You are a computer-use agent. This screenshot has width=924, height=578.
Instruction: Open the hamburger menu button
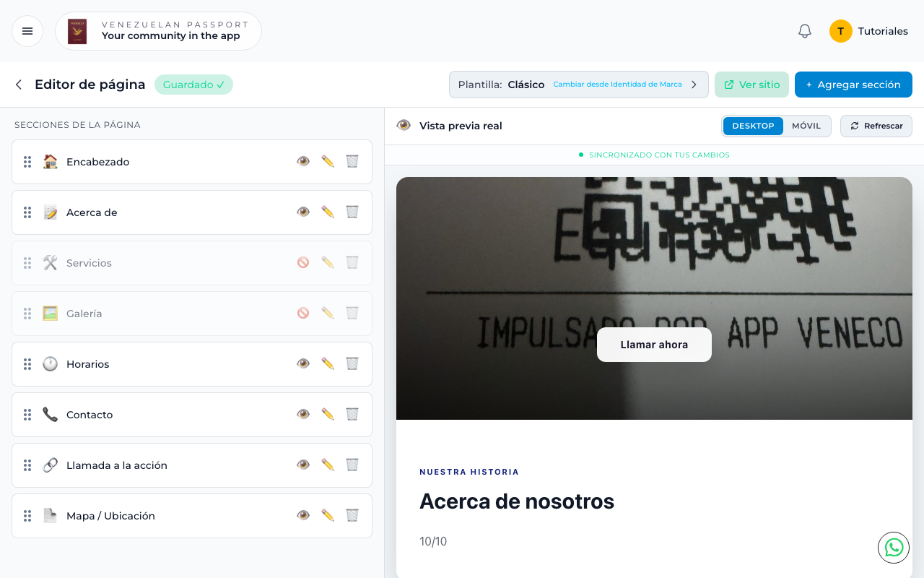pyautogui.click(x=27, y=31)
